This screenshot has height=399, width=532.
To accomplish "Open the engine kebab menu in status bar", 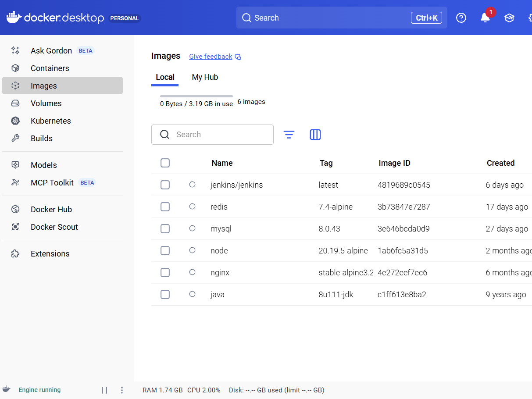I will pos(122,390).
